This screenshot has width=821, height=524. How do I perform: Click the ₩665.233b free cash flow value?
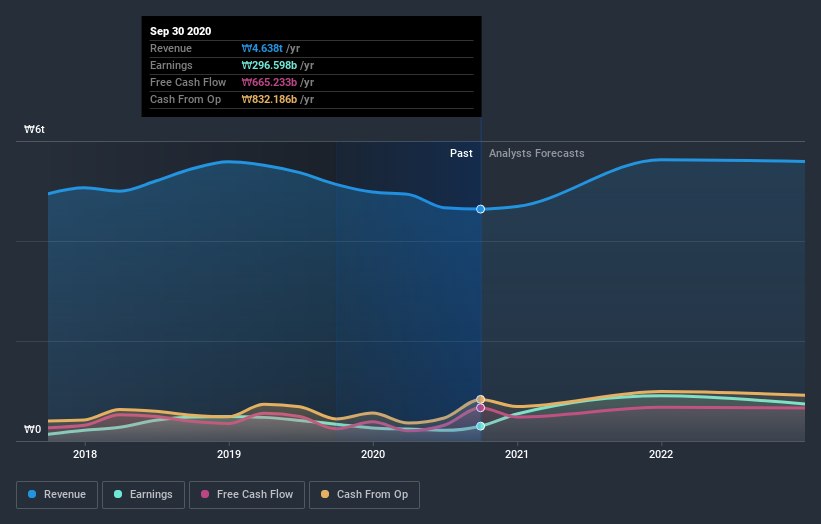pos(269,82)
